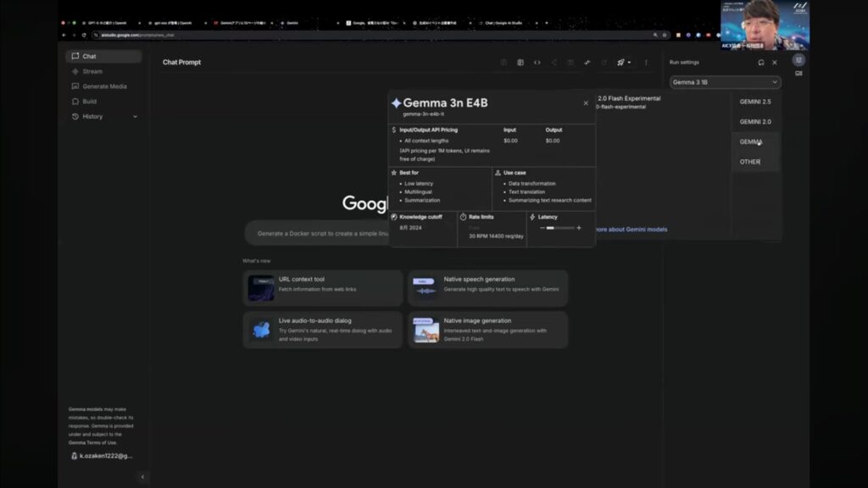Select the GEMINI 2.5 model category

754,102
